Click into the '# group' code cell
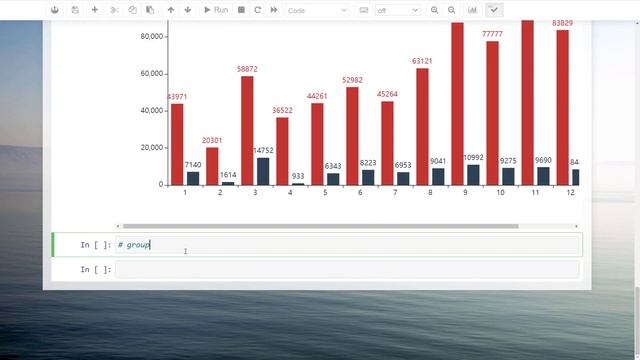Viewport: 640px width, 360px height. pos(347,245)
